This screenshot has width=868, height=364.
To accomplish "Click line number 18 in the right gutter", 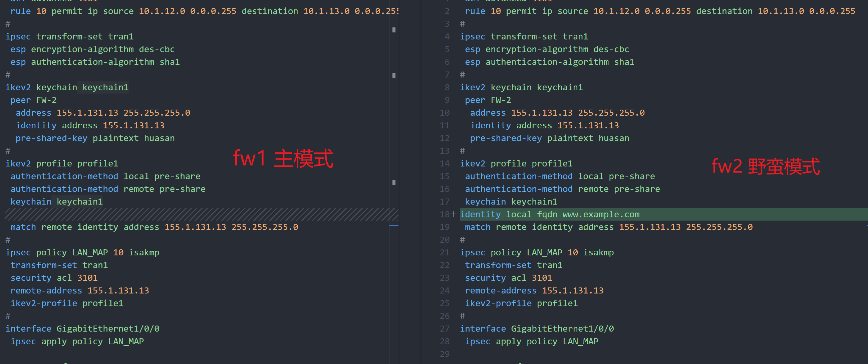I will pos(444,215).
